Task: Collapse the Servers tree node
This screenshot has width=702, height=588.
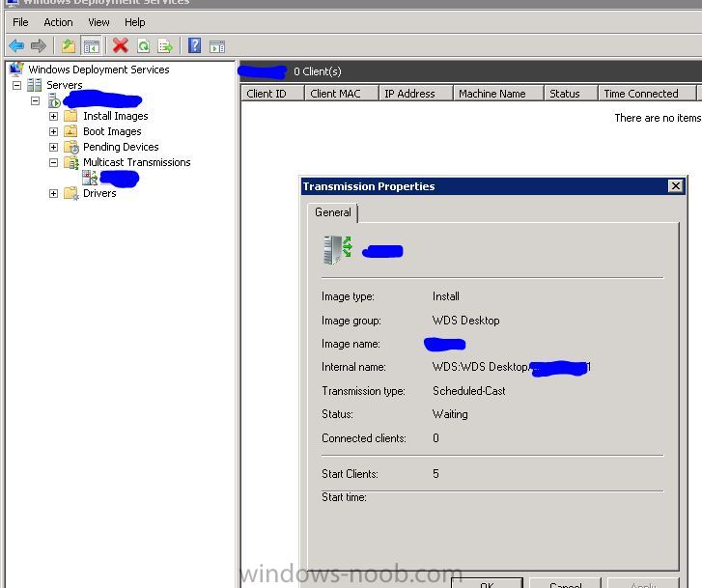Action: [16, 85]
